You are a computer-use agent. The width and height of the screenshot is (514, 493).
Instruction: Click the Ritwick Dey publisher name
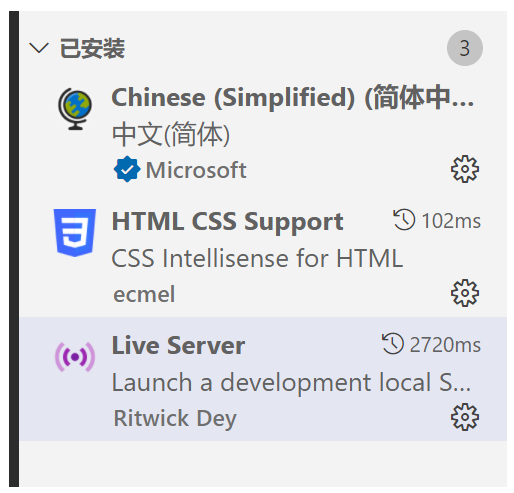(175, 419)
